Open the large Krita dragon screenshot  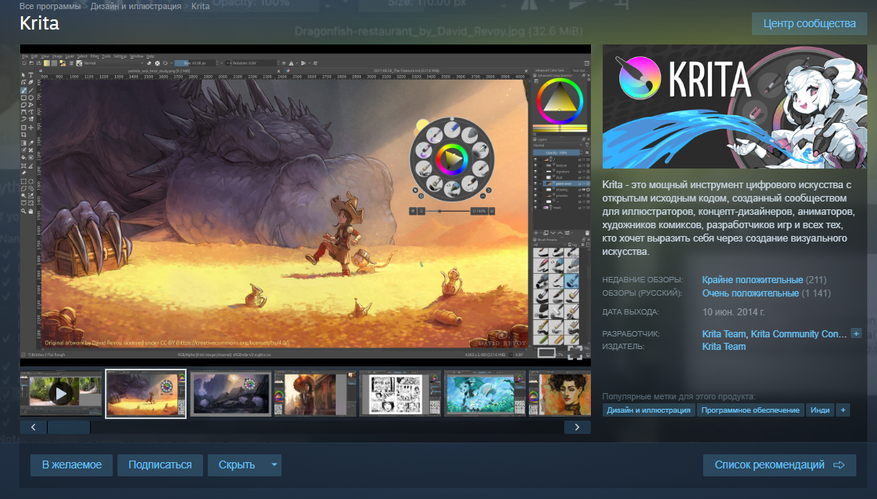click(x=305, y=205)
